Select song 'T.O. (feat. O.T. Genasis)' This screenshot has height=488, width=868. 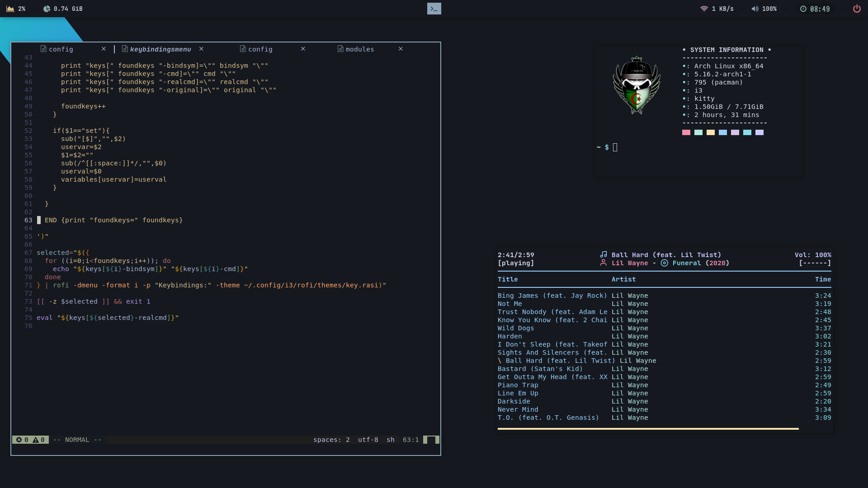[x=665, y=418]
